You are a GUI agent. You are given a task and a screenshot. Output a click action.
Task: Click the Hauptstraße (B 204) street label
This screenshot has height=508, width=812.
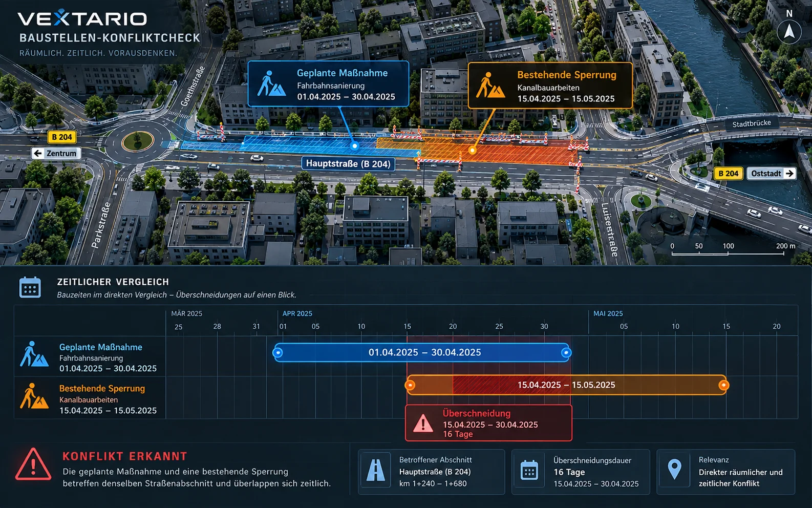(x=348, y=164)
